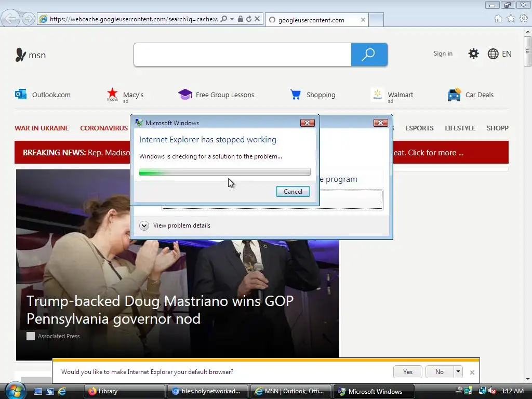Click the BREAKING NEWS red banner
The height and width of the screenshot is (399, 532).
pos(72,152)
